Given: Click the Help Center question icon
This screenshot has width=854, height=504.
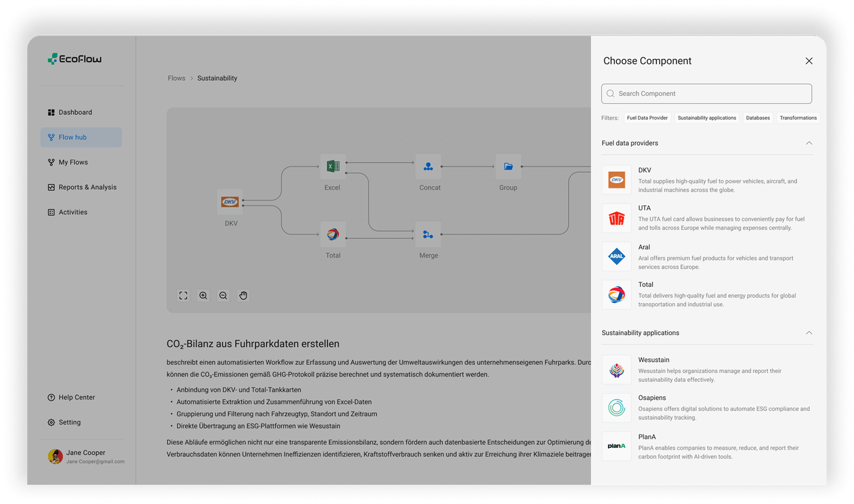Looking at the screenshot, I should point(51,397).
